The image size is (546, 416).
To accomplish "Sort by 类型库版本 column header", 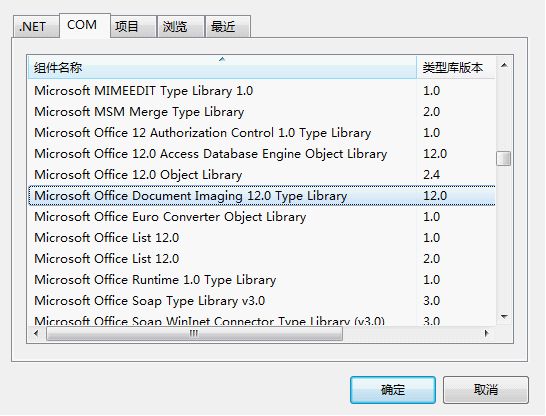I will pos(456,67).
